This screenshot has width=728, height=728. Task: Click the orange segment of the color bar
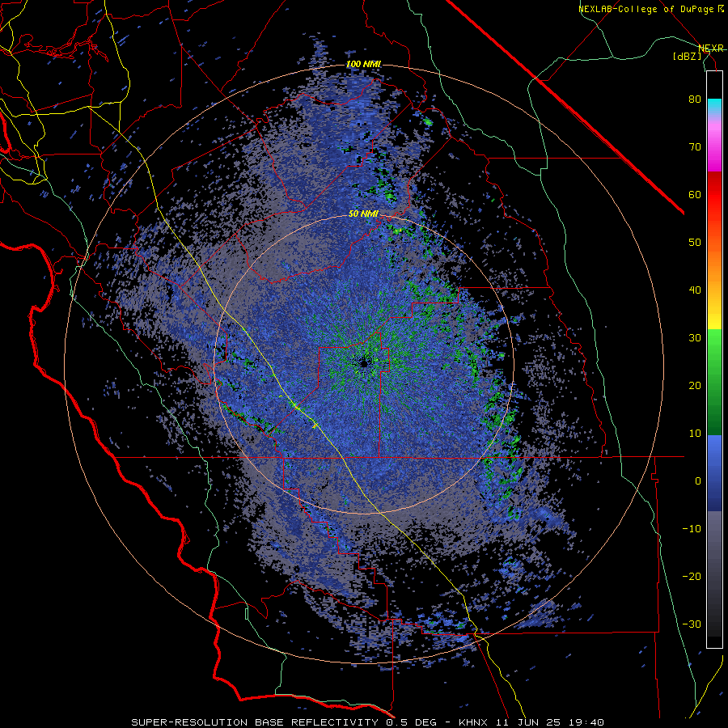click(x=714, y=260)
